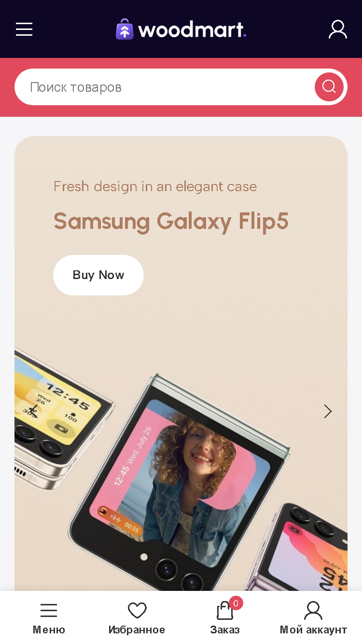362x644 pixels.
Task: Go to the previous banner slide
Action: (x=33, y=411)
